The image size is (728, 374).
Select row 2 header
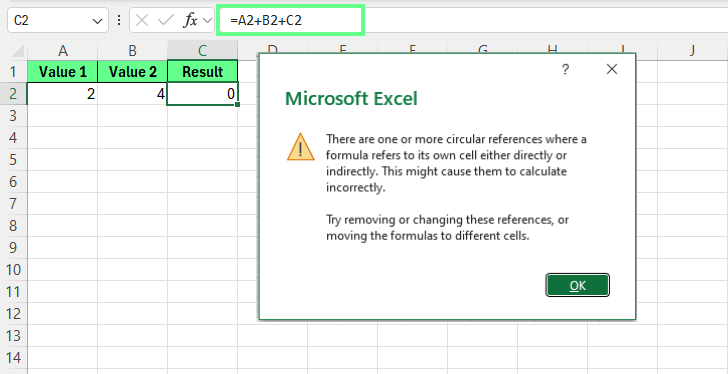tap(13, 94)
